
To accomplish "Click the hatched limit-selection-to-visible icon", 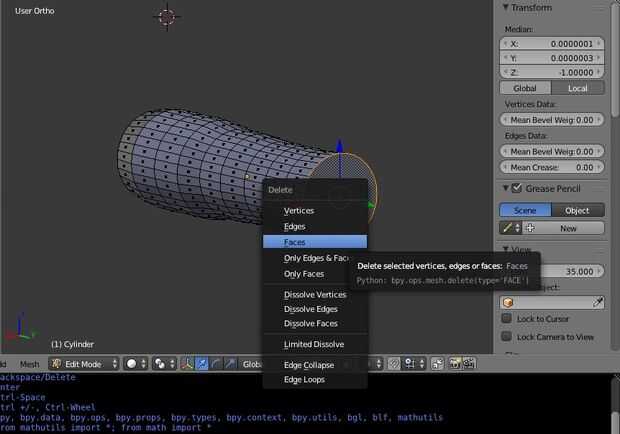I will pyautogui.click(x=394, y=364).
